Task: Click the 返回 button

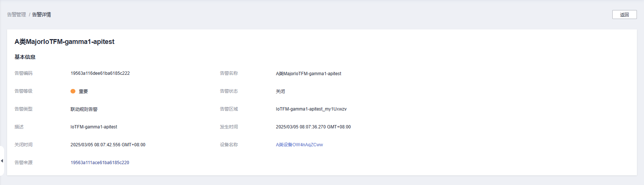Action: (624, 15)
